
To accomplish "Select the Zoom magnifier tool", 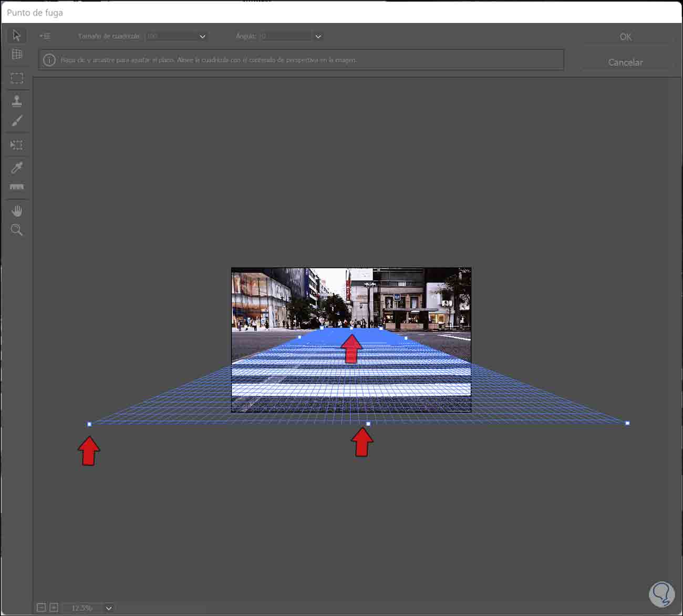I will (x=17, y=230).
